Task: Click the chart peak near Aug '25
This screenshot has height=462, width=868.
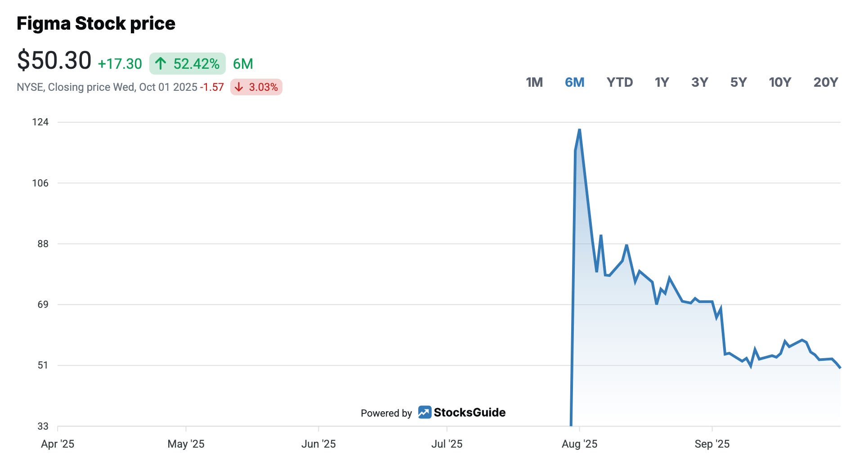Action: tap(579, 130)
